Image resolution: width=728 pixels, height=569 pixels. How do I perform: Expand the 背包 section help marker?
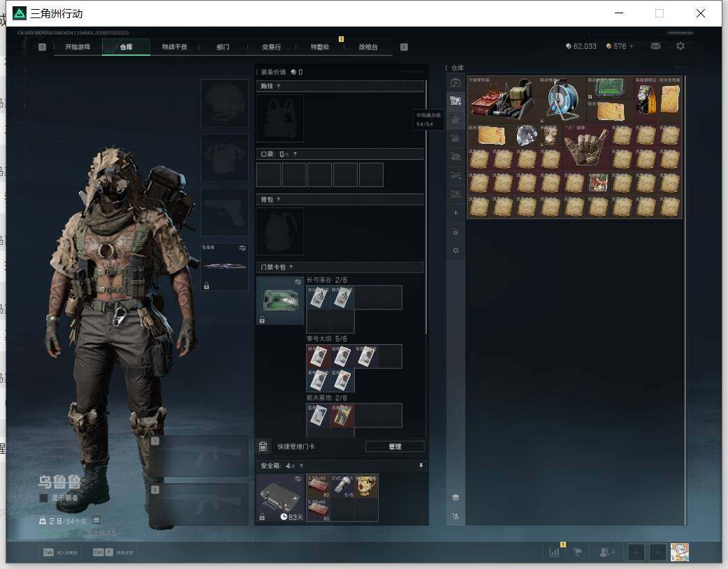pos(278,200)
